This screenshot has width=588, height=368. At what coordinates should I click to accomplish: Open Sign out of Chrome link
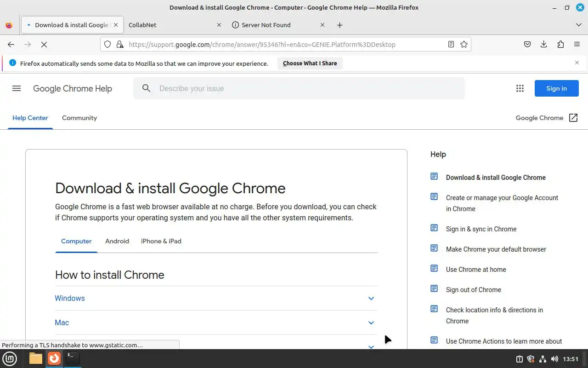[474, 290]
